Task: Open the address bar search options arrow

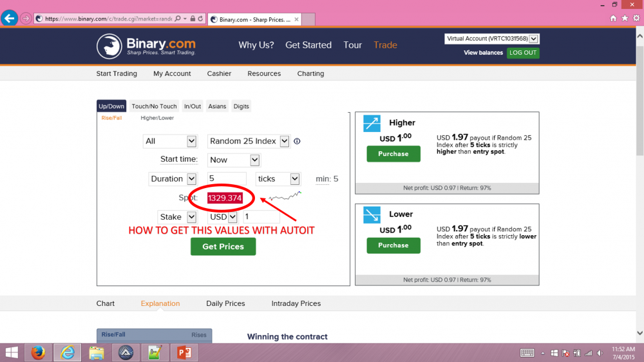Action: click(185, 19)
